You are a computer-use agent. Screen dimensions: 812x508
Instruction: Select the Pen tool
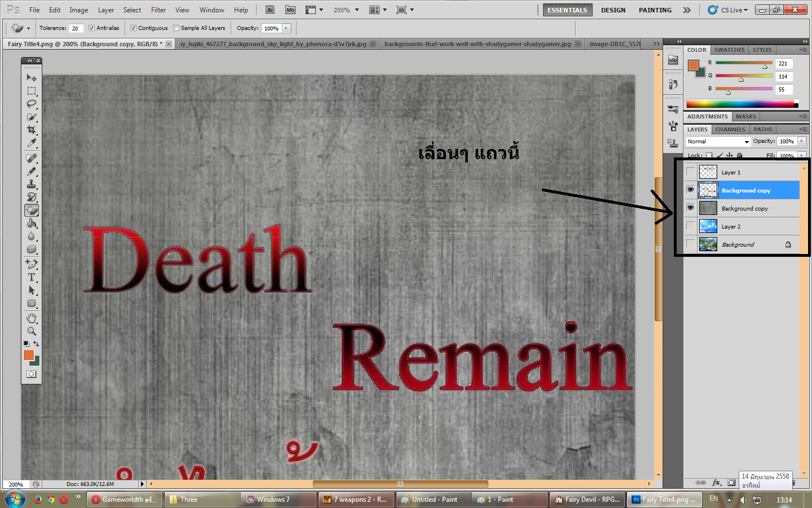(32, 264)
